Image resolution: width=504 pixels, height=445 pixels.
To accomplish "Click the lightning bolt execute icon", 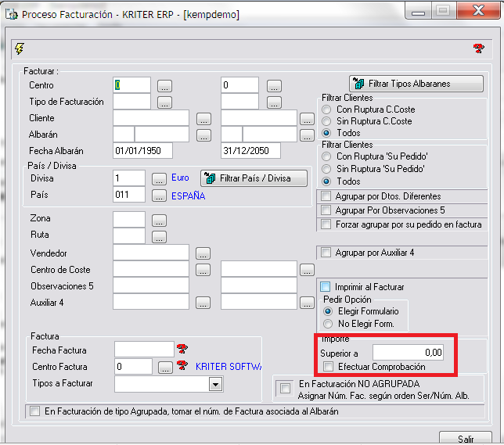I will (x=20, y=49).
